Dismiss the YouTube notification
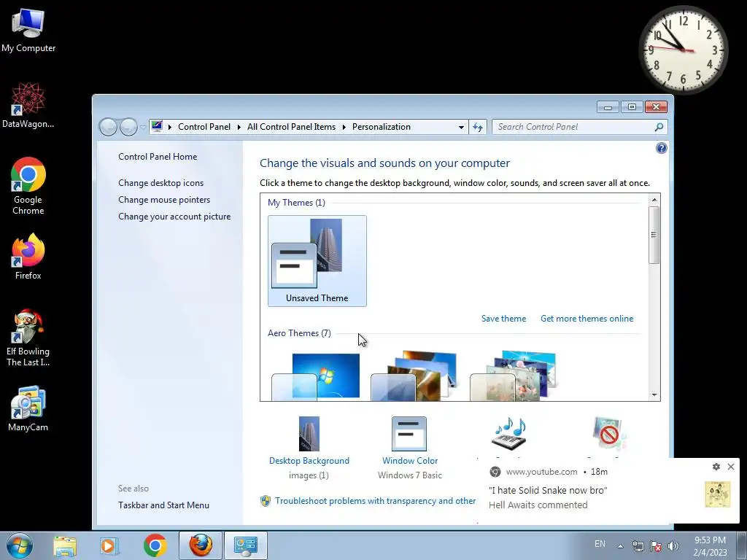 point(731,467)
